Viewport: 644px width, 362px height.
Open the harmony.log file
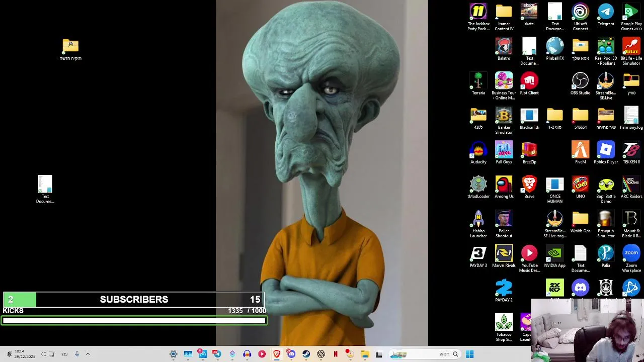tap(631, 118)
